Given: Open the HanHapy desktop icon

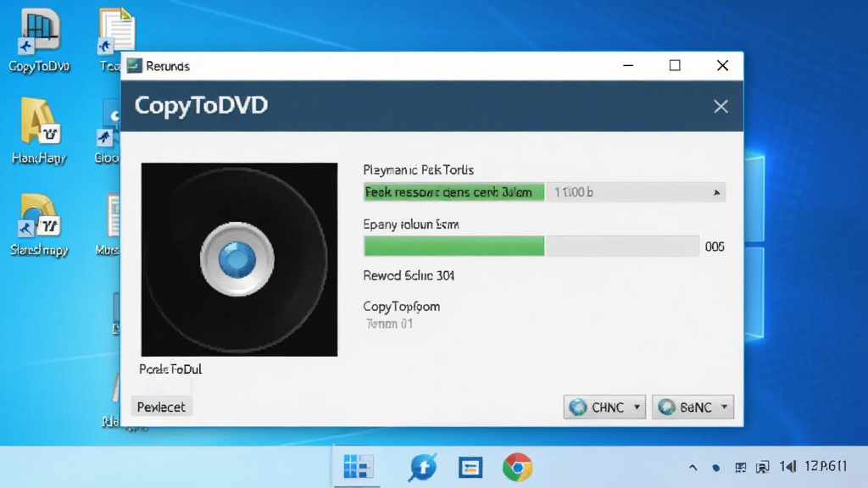Looking at the screenshot, I should [39, 131].
